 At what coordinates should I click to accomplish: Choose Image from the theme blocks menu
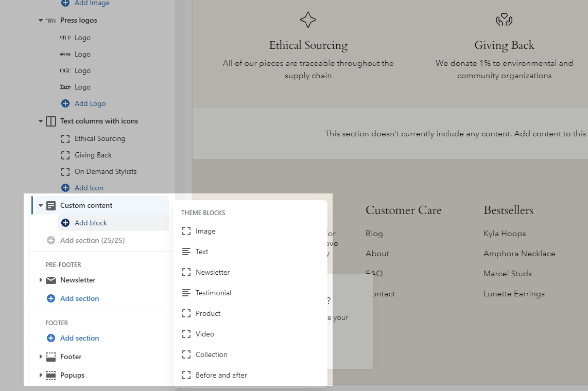tap(205, 232)
